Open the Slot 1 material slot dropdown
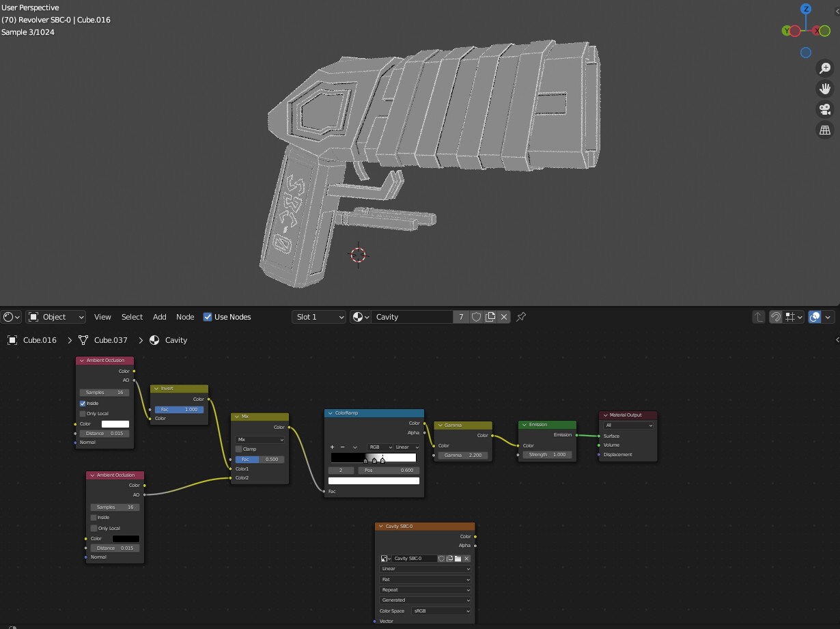 (319, 317)
